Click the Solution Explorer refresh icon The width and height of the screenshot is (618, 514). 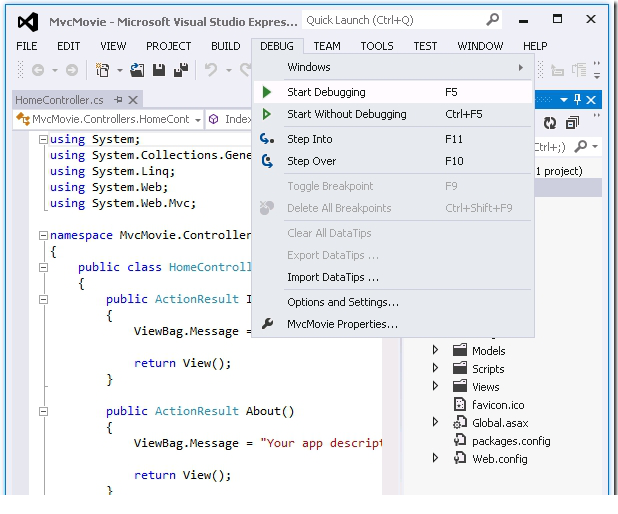(x=550, y=123)
